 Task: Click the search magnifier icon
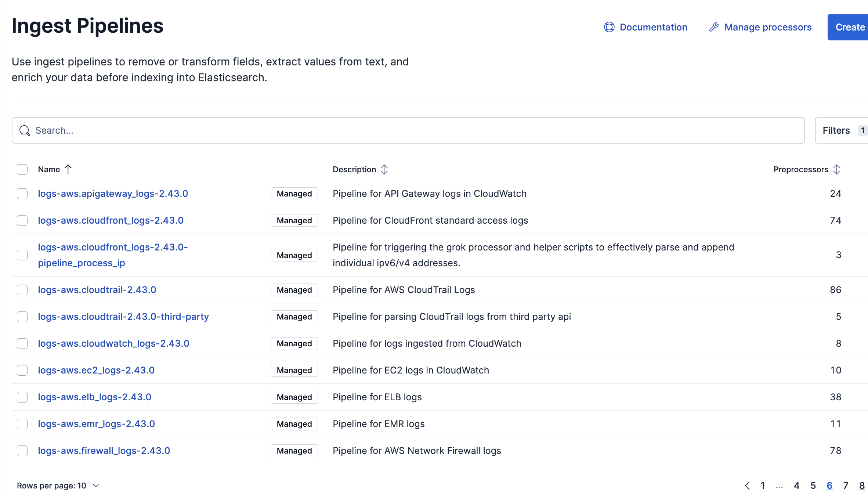(x=25, y=130)
